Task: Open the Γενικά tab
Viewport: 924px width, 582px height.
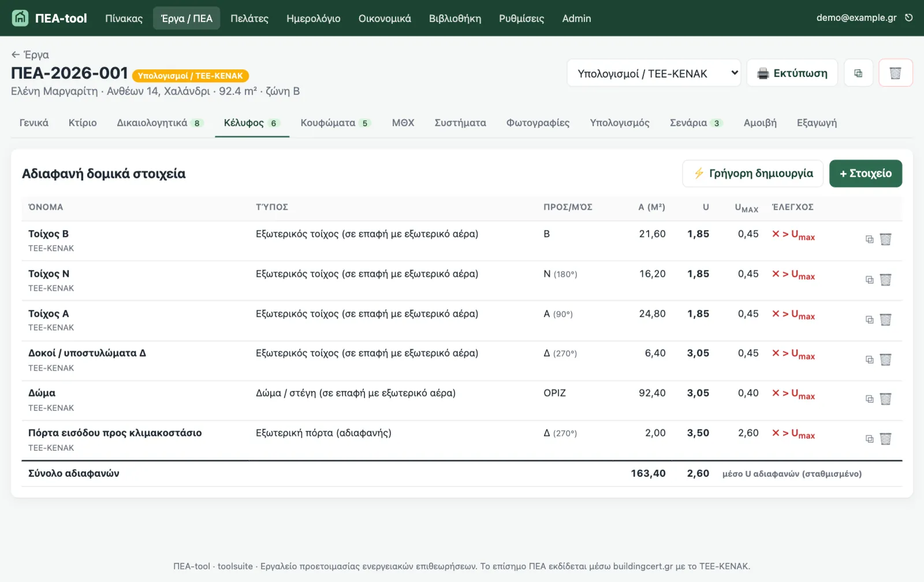Action: coord(34,123)
